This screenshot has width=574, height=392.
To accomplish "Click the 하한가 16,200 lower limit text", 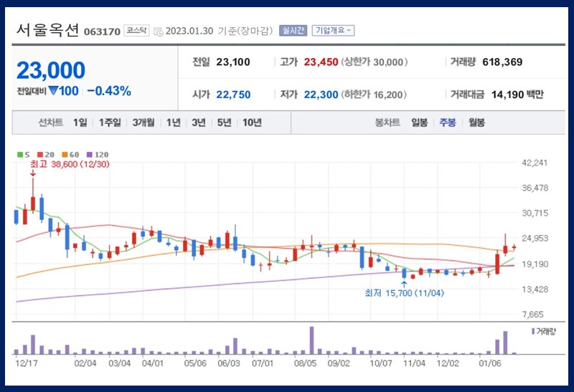I will click(x=374, y=95).
